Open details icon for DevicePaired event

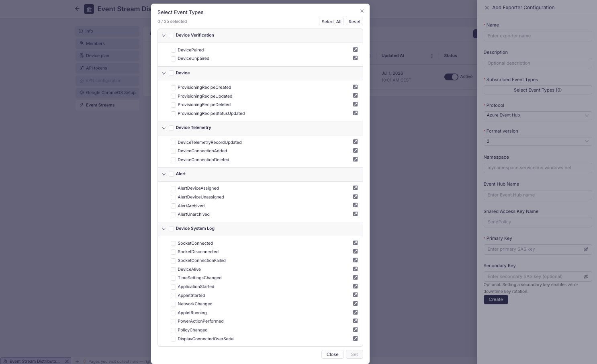pos(355,50)
